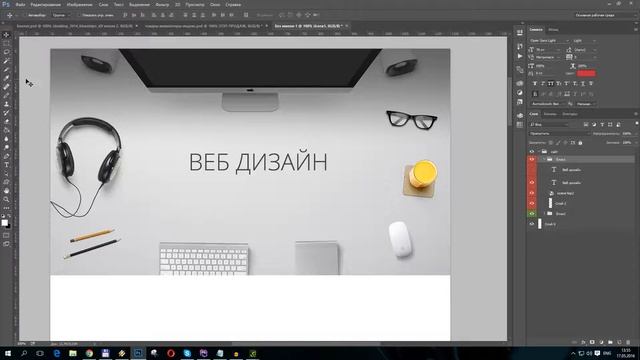Viewport: 640px width, 360px height.
Task: Open the layer blend mode dropdown
Action: (x=559, y=133)
